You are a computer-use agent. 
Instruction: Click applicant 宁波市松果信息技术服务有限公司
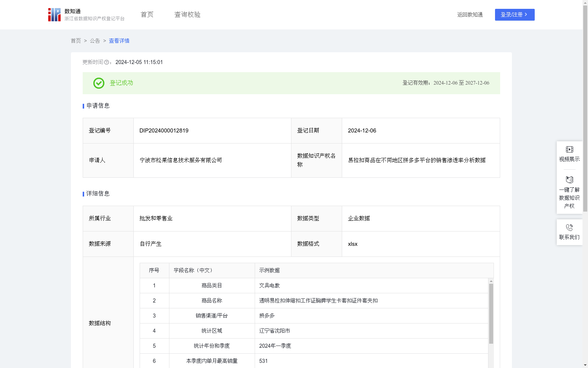tap(181, 160)
